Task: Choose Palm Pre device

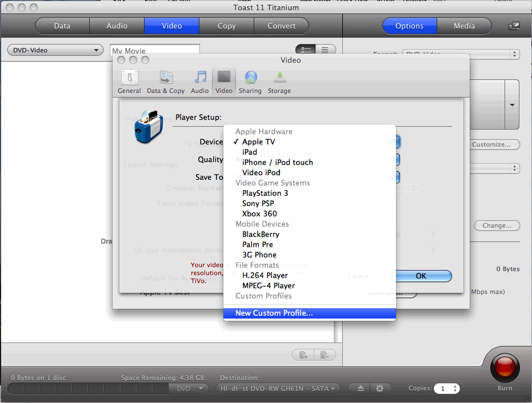Action: pos(310,244)
